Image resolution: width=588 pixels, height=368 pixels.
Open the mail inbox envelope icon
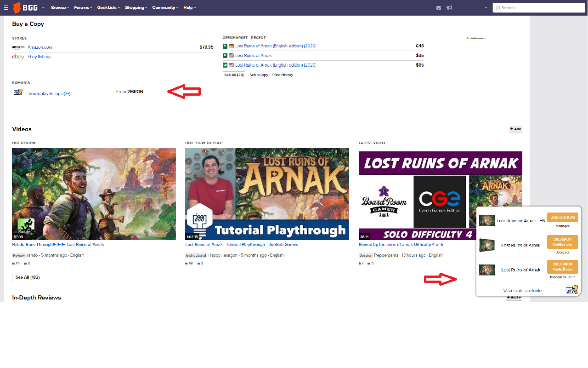(439, 8)
